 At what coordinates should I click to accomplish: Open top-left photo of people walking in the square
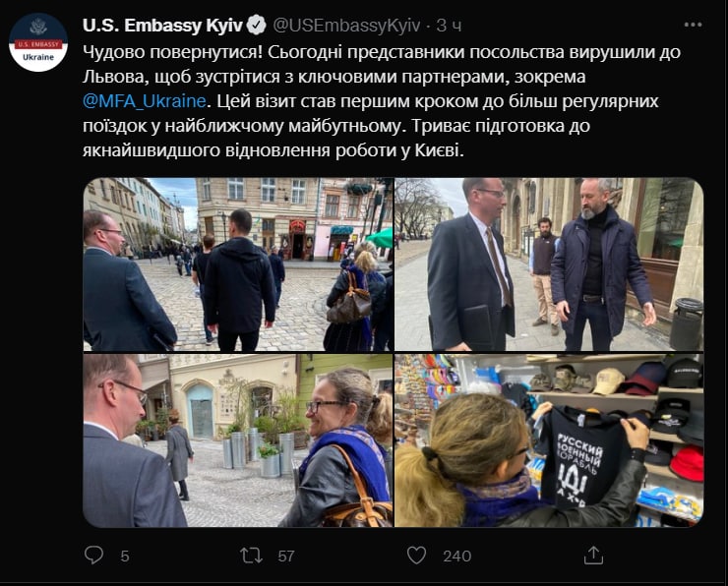238,264
